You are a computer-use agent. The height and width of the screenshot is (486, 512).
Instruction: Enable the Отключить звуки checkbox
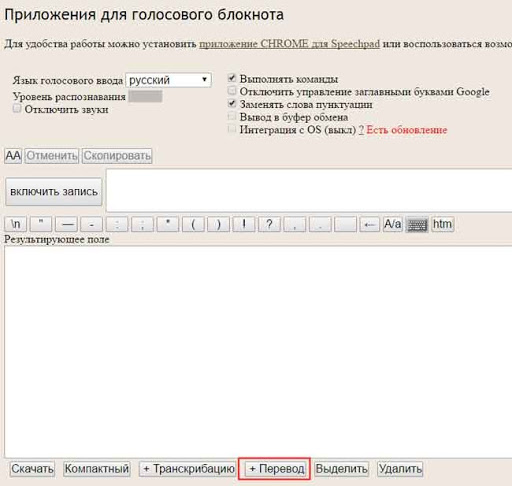coord(17,108)
